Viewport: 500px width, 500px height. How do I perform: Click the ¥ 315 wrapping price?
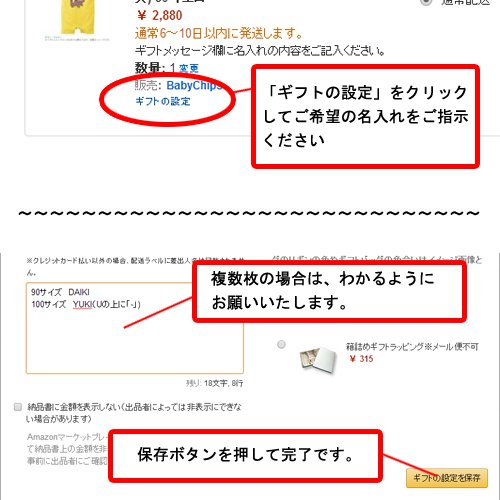(x=361, y=359)
